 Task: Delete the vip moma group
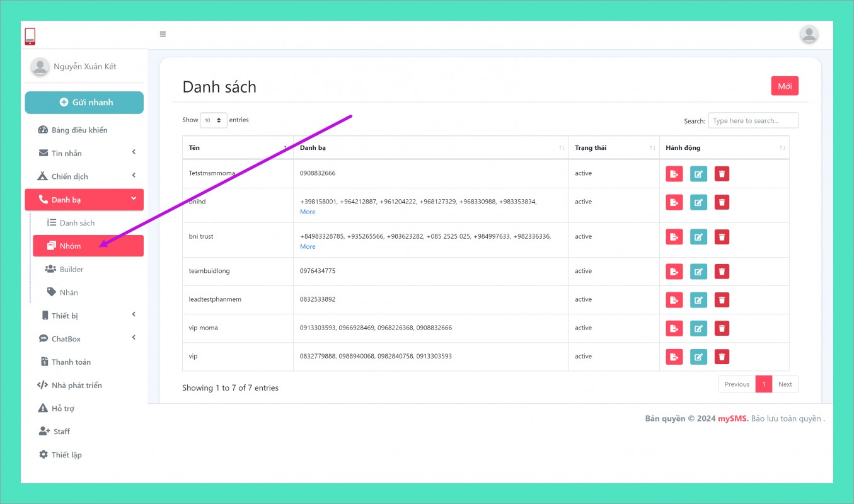pos(722,328)
